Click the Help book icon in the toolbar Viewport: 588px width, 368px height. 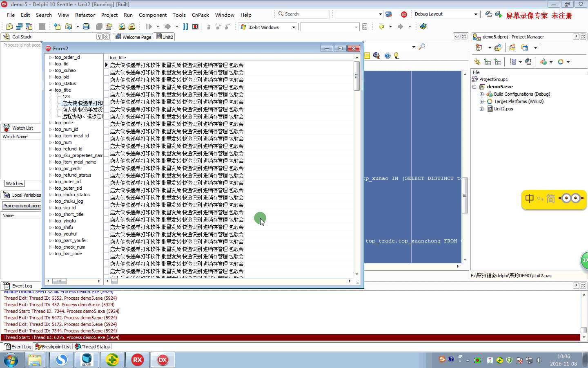(423, 27)
